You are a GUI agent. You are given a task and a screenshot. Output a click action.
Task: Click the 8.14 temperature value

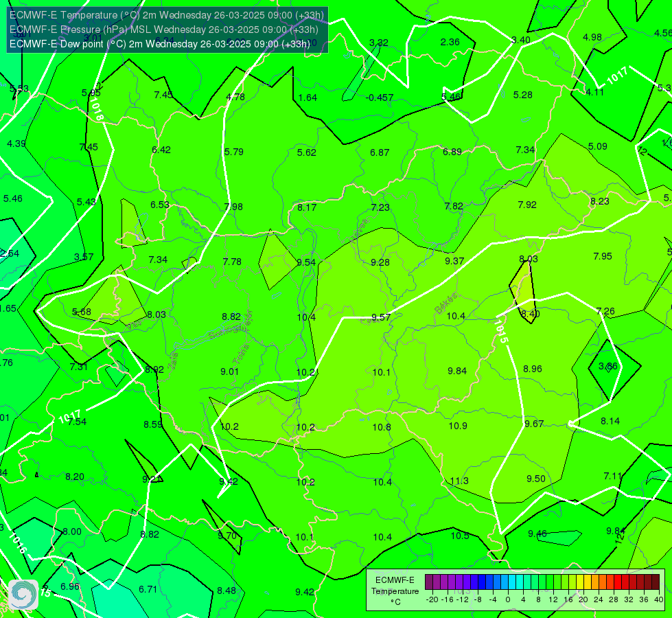pos(610,421)
